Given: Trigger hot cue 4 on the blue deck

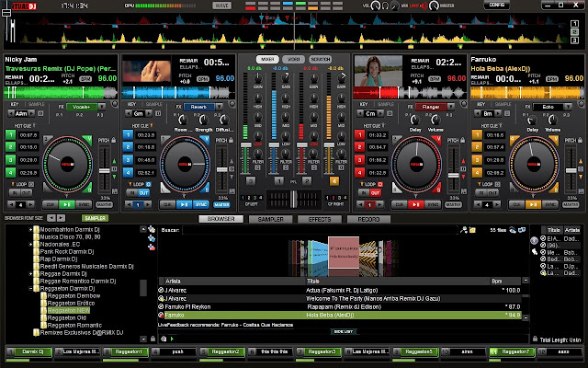Looking at the screenshot, I should click(x=128, y=173).
